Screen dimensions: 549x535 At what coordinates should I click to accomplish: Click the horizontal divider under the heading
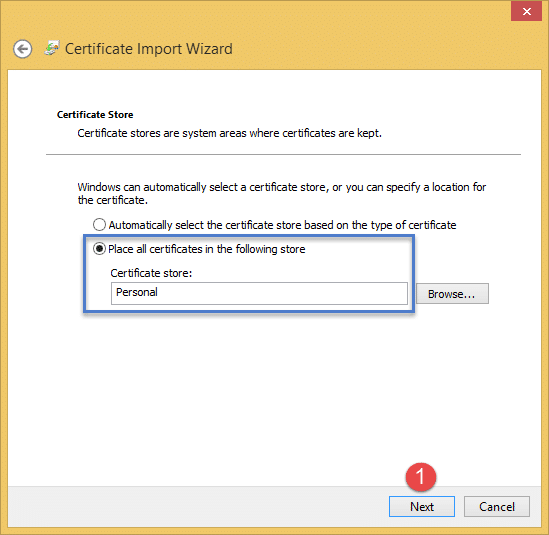click(283, 154)
